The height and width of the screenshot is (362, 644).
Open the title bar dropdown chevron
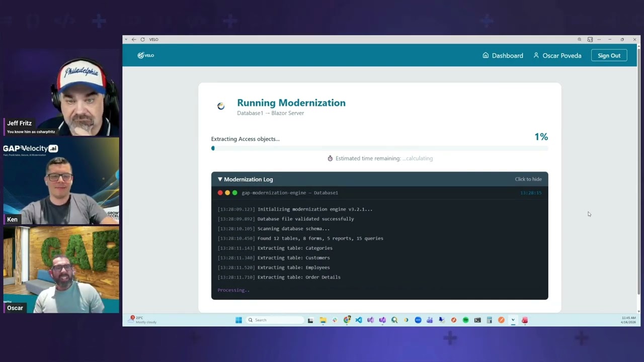[126, 39]
